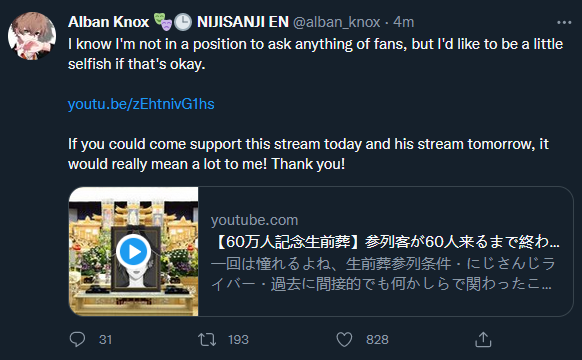This screenshot has width=582, height=360.
Task: Open the 【60万人記念生前葬】 card title
Action: click(386, 242)
